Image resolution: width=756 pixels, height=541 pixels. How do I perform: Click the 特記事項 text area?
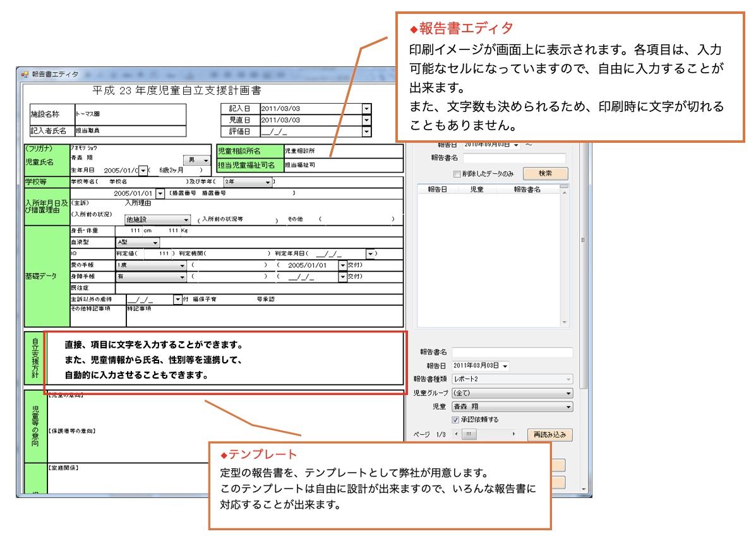(264, 315)
